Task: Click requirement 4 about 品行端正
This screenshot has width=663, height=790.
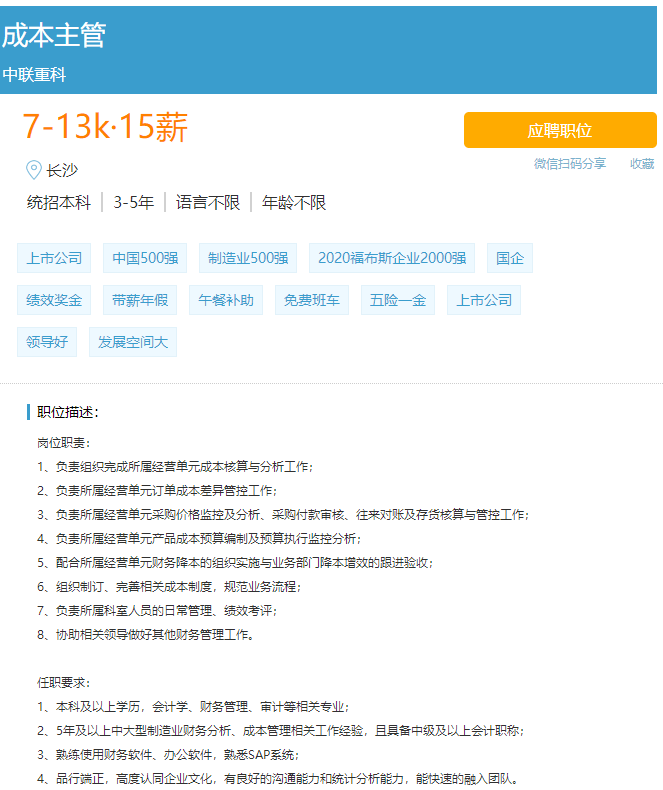Action: coord(278,779)
